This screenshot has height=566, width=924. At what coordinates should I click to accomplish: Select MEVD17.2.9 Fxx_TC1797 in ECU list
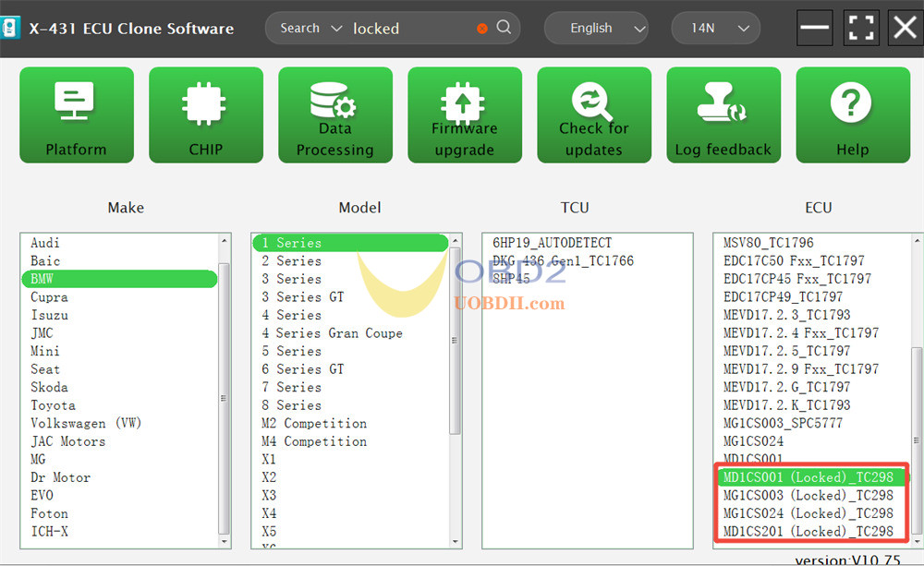(x=801, y=369)
